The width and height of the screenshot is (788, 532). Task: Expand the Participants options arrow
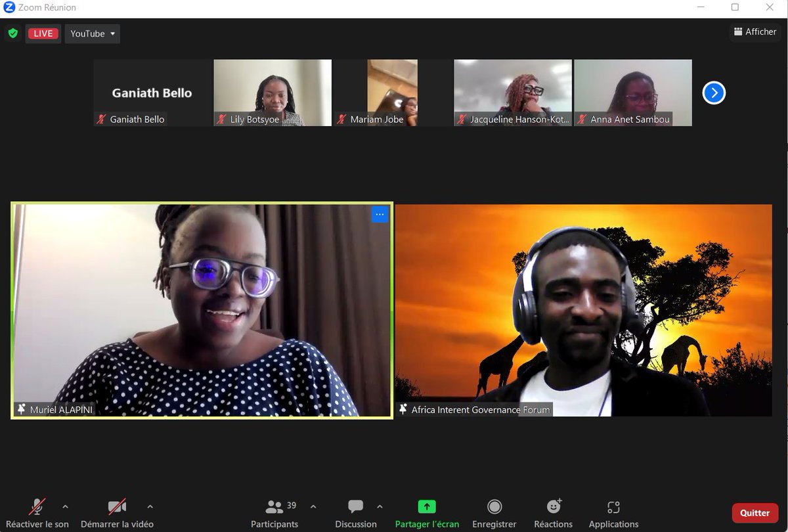point(313,506)
